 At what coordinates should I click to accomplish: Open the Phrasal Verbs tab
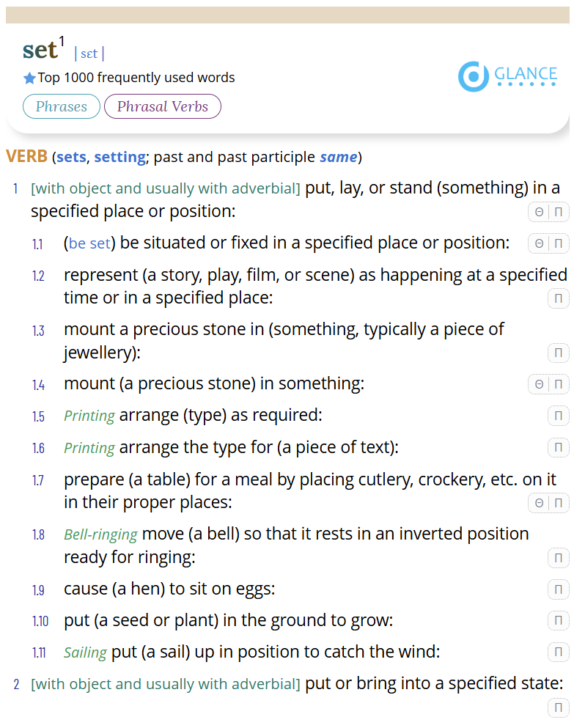(163, 106)
